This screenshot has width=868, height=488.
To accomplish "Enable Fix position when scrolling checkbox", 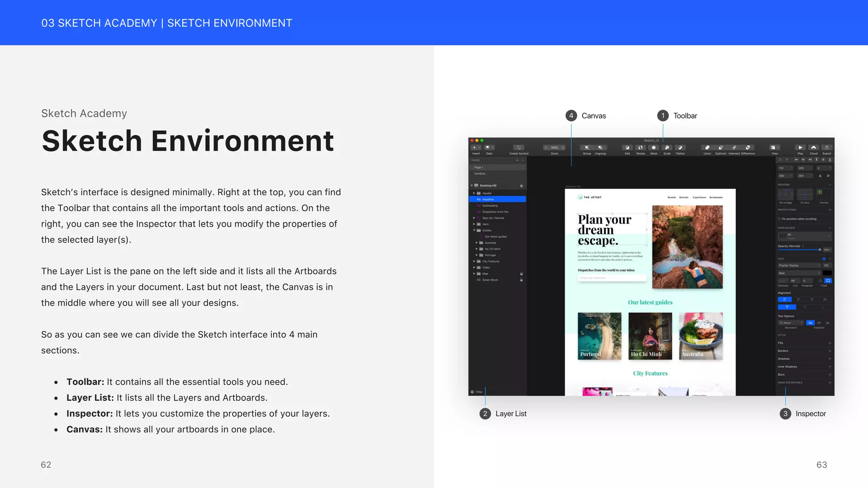I will (x=779, y=219).
